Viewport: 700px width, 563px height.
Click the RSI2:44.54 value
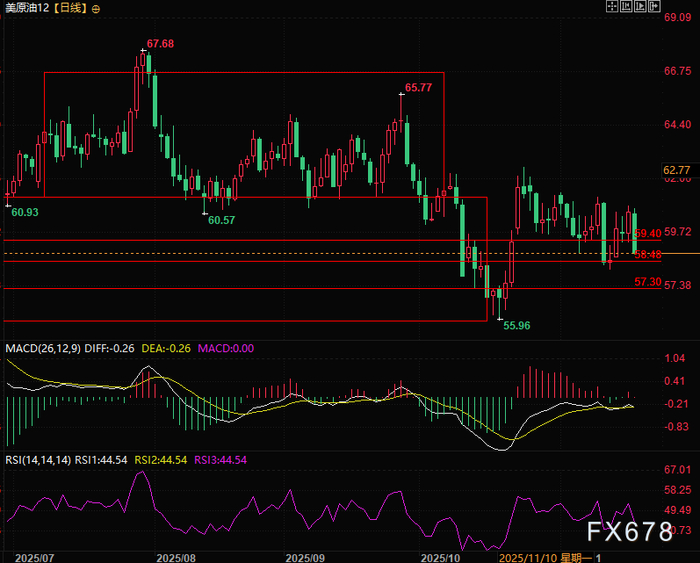click(x=161, y=460)
